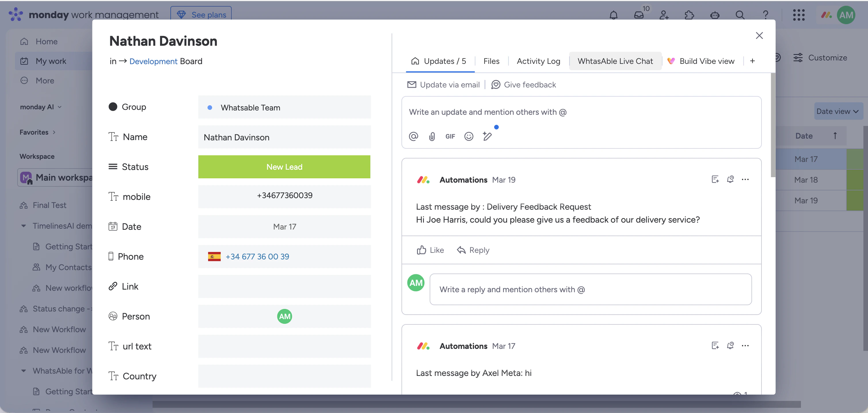This screenshot has width=868, height=413.
Task: Click the write a reply field
Action: [x=590, y=289]
